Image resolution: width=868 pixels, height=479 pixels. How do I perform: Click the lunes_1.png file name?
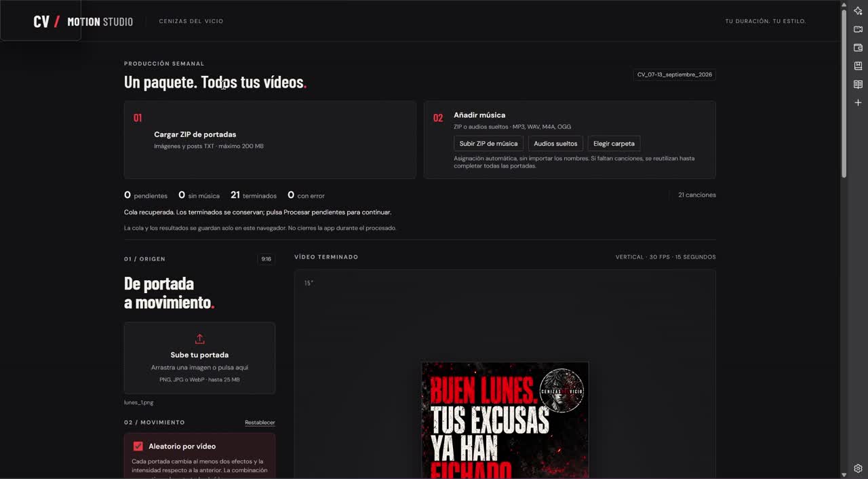coord(138,402)
